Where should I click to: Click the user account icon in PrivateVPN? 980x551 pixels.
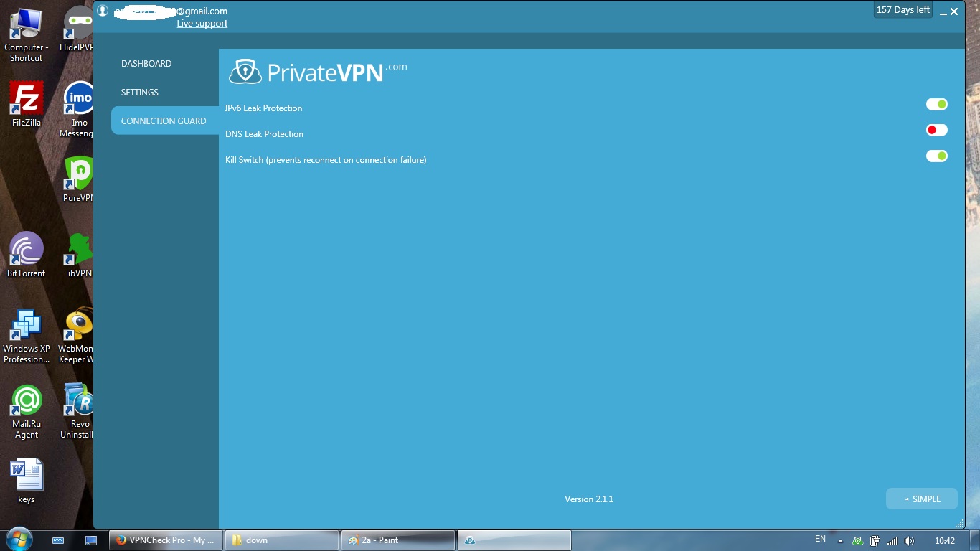click(103, 11)
